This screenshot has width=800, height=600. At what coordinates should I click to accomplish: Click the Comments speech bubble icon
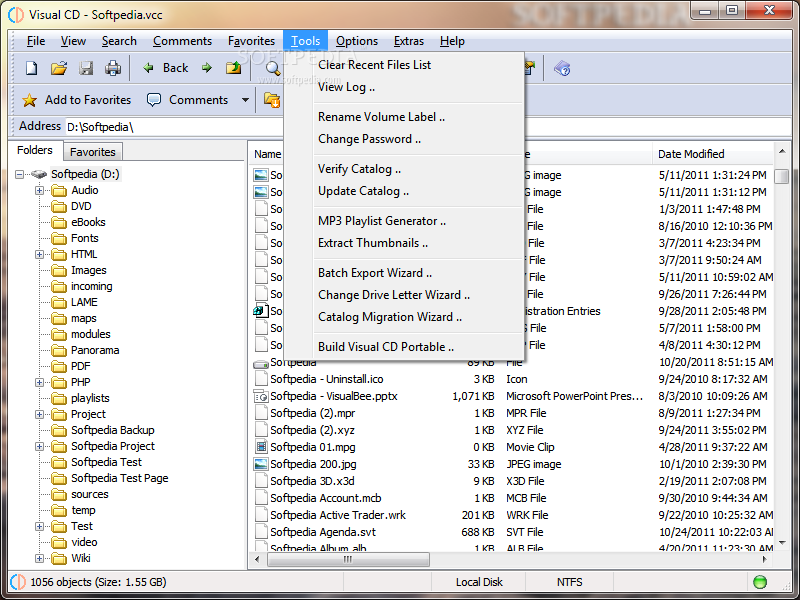point(154,99)
